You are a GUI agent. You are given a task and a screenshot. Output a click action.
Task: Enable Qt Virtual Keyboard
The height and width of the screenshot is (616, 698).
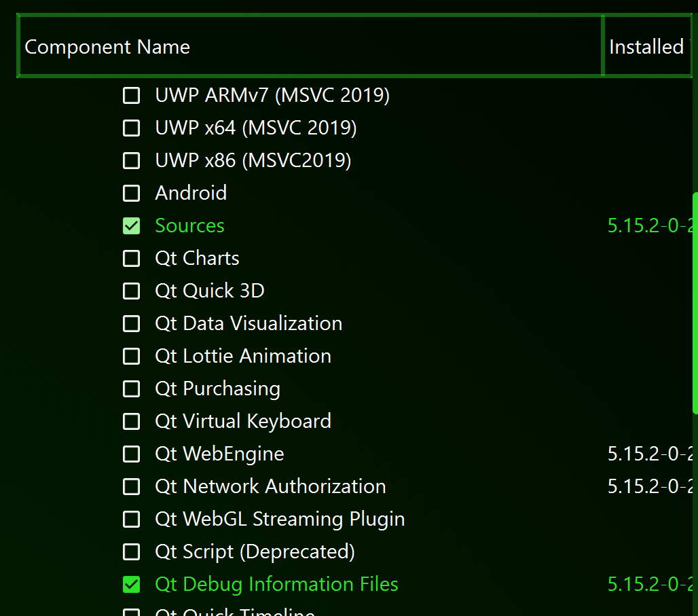[x=131, y=421]
